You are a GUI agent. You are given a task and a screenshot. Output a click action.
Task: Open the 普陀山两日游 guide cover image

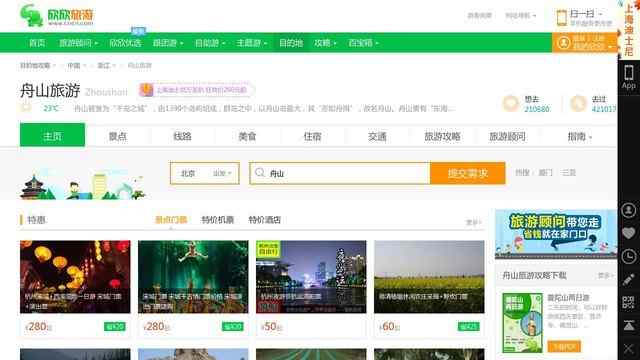tap(522, 323)
